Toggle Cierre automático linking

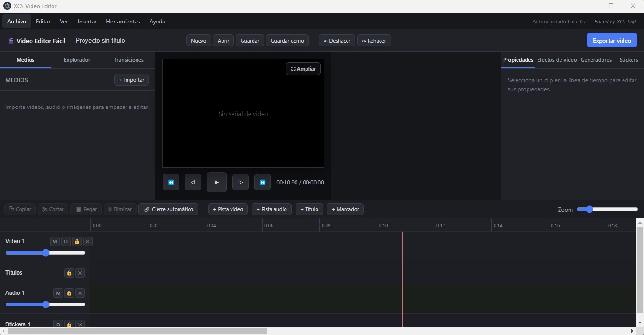point(169,209)
